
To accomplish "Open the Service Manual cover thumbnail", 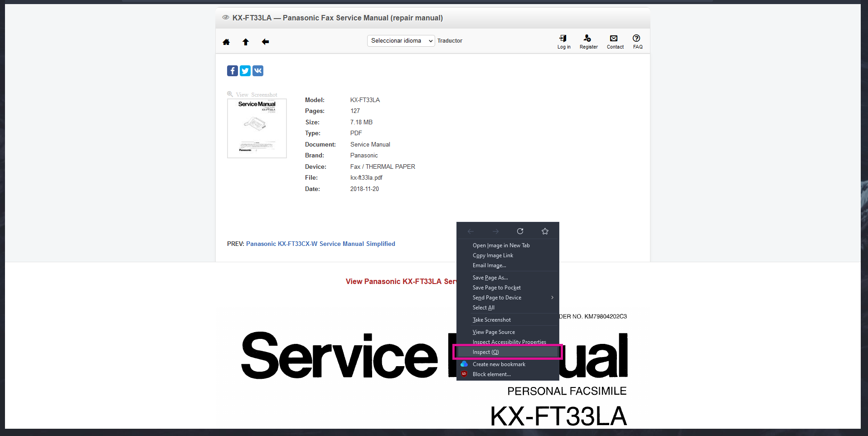I will pyautogui.click(x=257, y=128).
